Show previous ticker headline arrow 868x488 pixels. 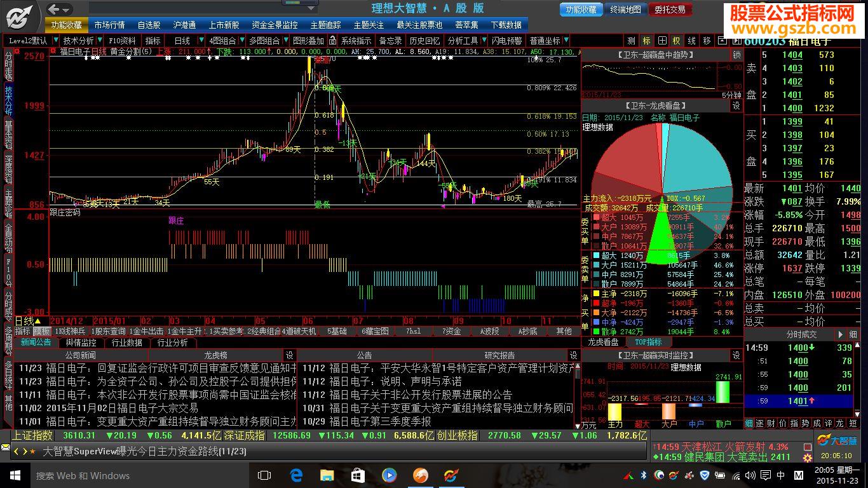(17, 452)
